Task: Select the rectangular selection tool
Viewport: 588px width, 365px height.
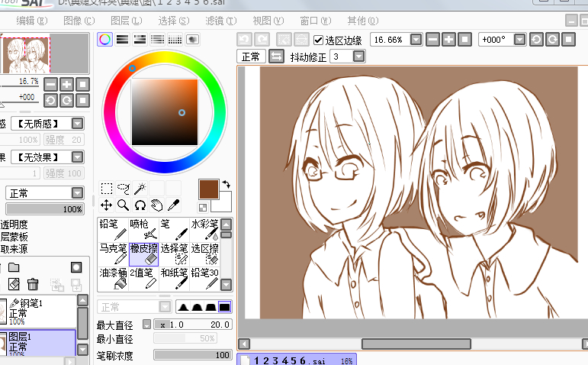Action: click(x=107, y=188)
